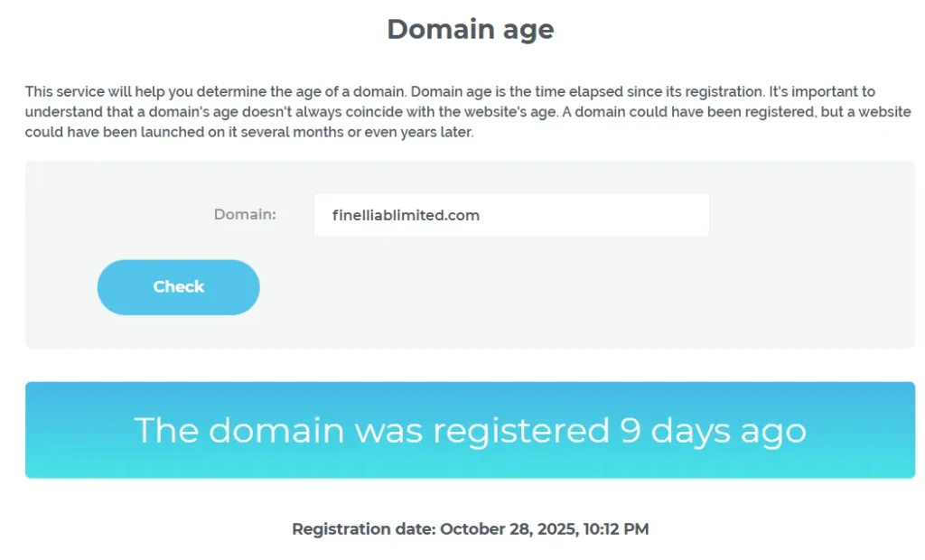This screenshot has width=925, height=560.
Task: Click the empty right end of Domain field
Action: click(x=668, y=215)
